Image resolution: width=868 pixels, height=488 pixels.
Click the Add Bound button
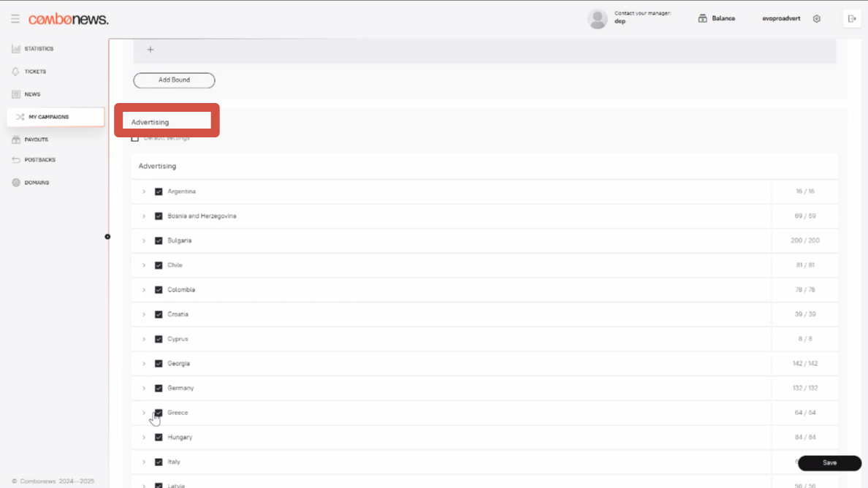pos(174,80)
